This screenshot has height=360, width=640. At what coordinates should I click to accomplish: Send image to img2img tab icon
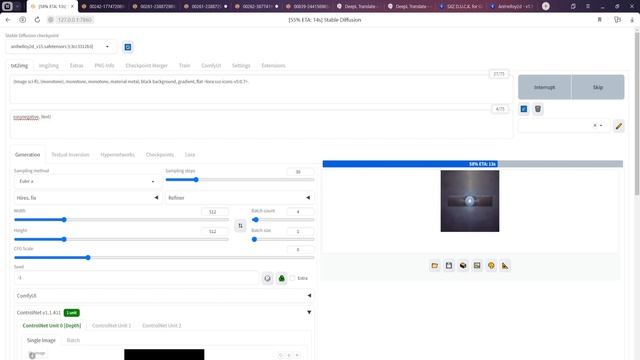coord(477,266)
